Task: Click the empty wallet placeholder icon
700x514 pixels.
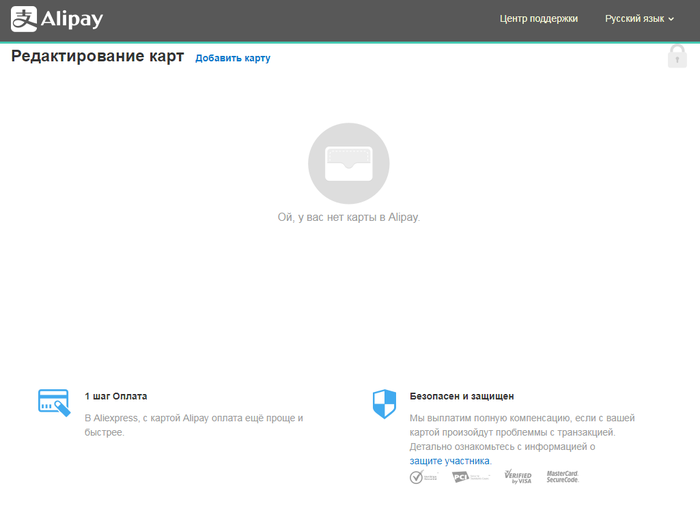Action: [x=349, y=163]
